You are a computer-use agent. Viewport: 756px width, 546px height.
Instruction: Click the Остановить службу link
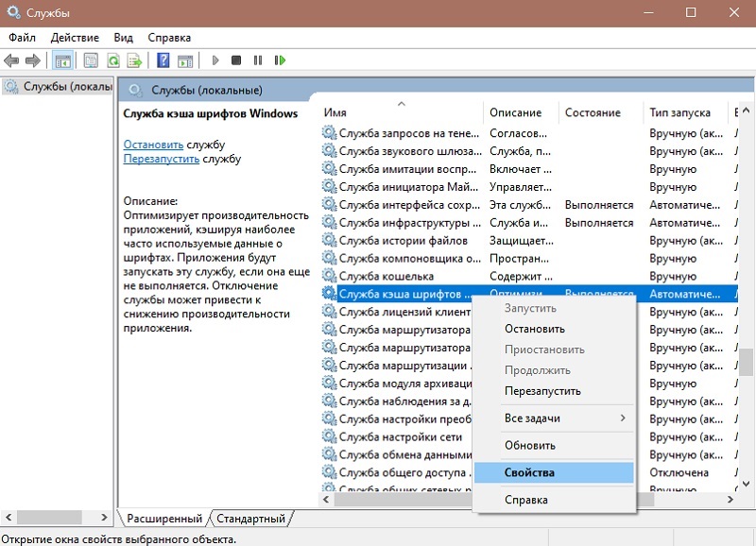pyautogui.click(x=153, y=145)
